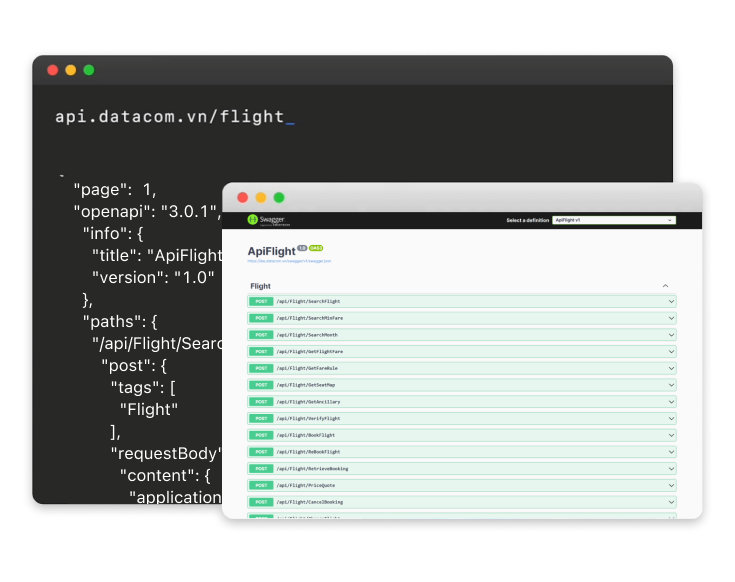
Task: Click the /api/Flight/VerifyFlight path text
Action: [308, 418]
